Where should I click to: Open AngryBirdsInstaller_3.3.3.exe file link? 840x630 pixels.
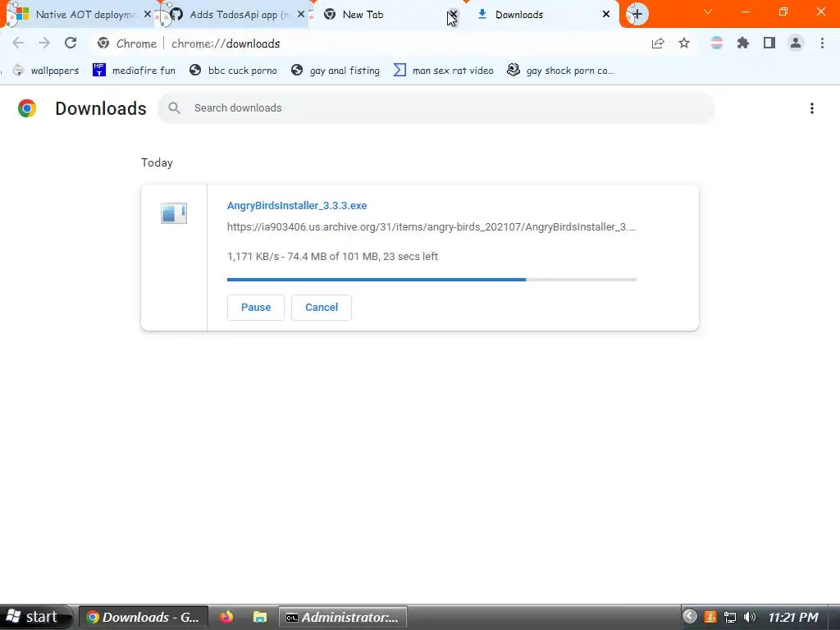coord(297,206)
